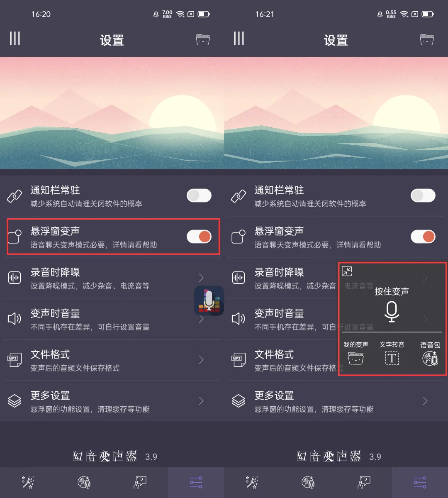This screenshot has width=448, height=498.
Task: Open 文字转音 text-to-speech icon
Action: click(392, 358)
